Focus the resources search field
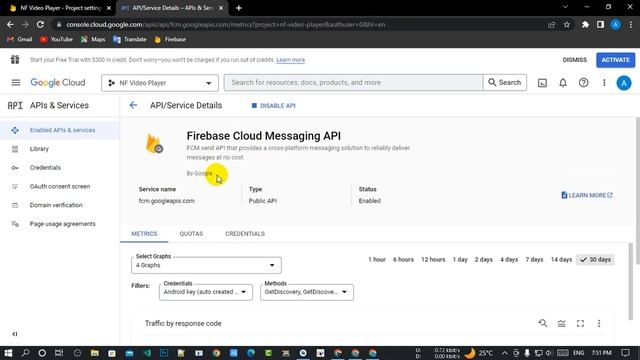Image resolution: width=640 pixels, height=360 pixels. click(x=353, y=82)
